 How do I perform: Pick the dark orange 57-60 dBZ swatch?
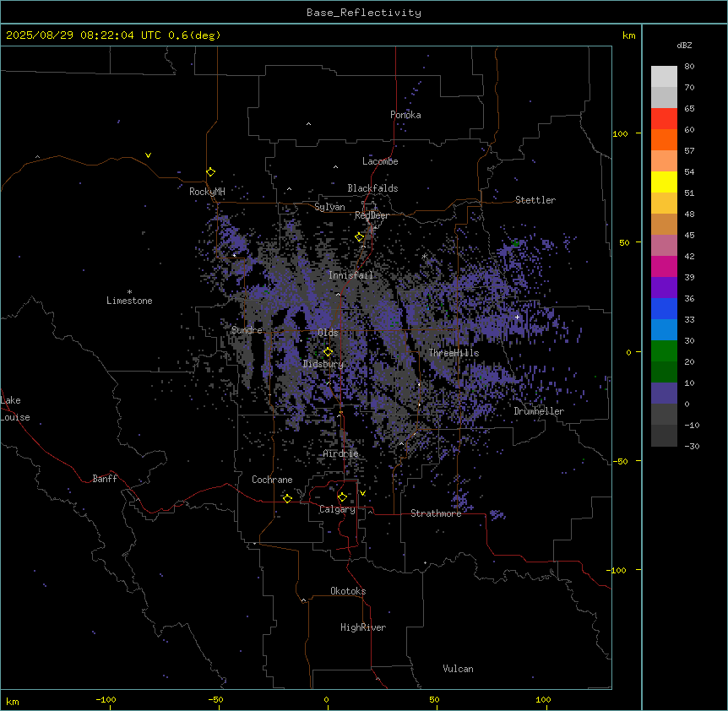(x=664, y=139)
